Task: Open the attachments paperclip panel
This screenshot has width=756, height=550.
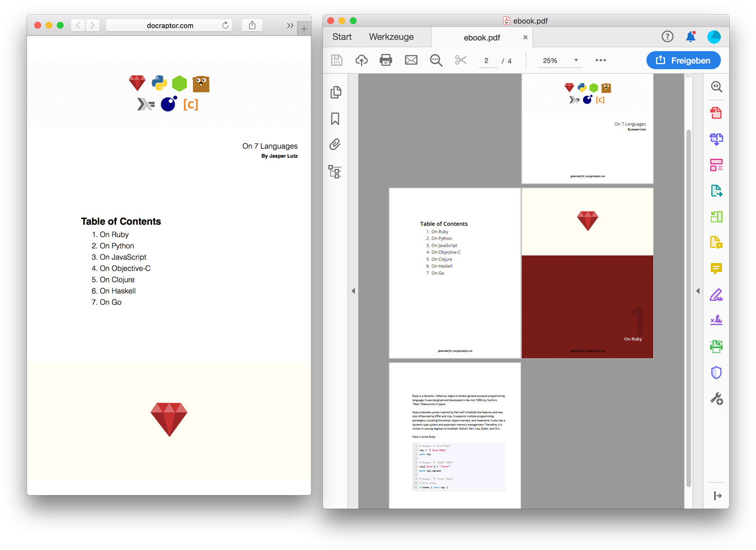Action: tap(335, 144)
